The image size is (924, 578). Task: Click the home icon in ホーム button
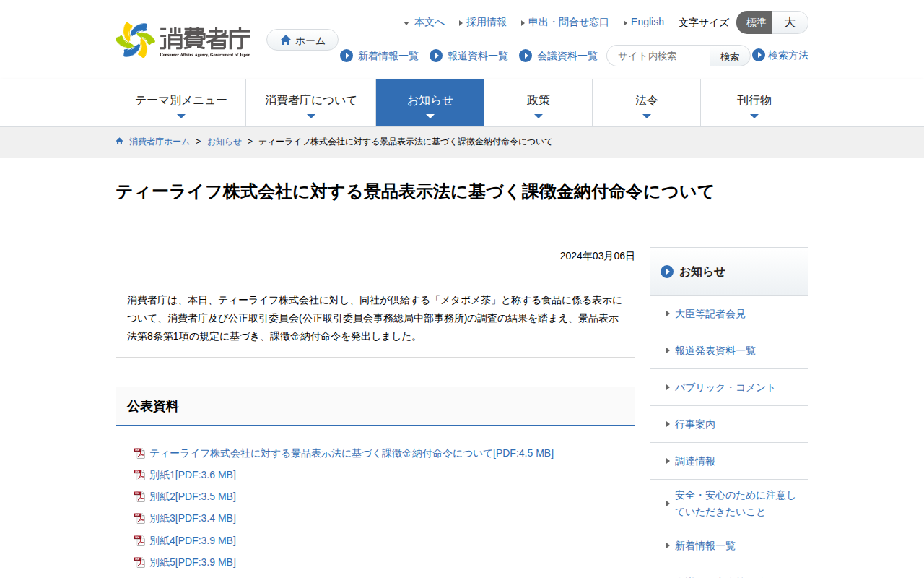click(x=286, y=40)
